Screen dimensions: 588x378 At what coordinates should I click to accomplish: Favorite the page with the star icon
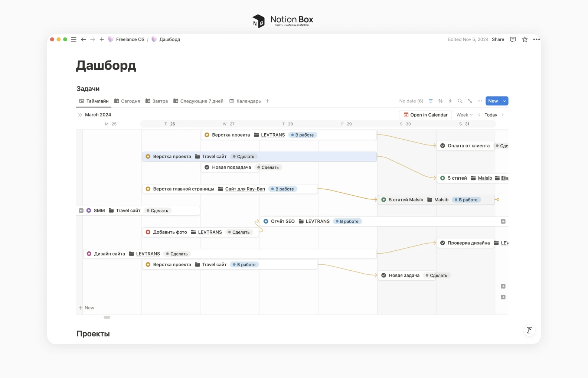525,39
